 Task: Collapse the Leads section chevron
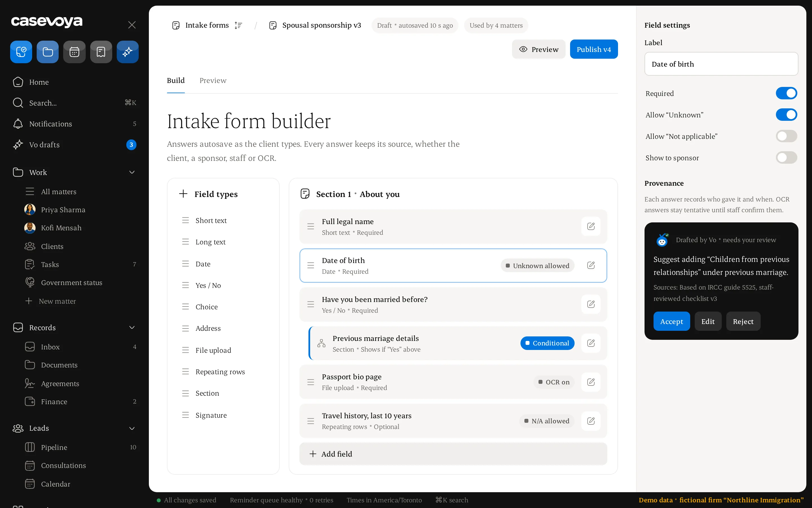pyautogui.click(x=132, y=428)
